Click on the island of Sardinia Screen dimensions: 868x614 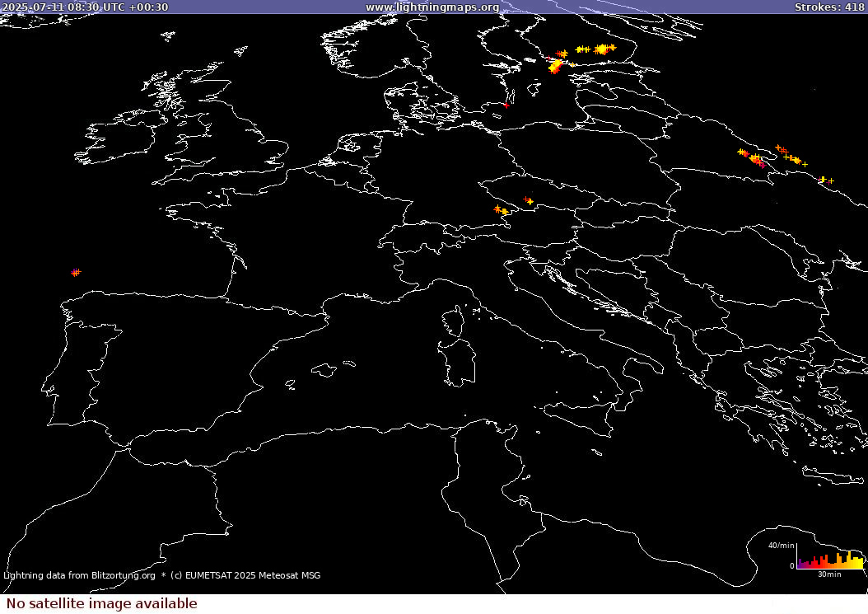pyautogui.click(x=460, y=361)
